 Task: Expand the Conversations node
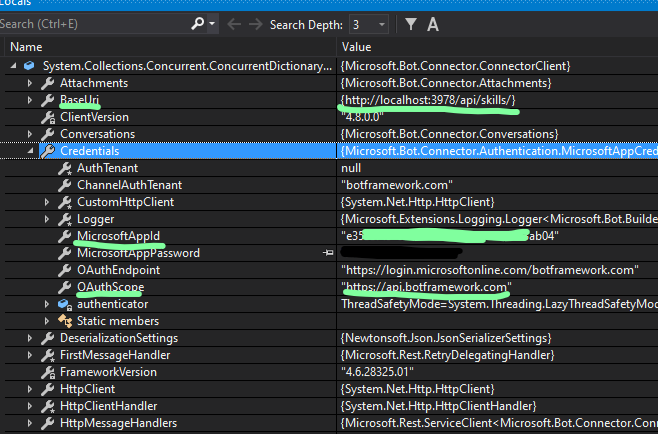pos(30,134)
